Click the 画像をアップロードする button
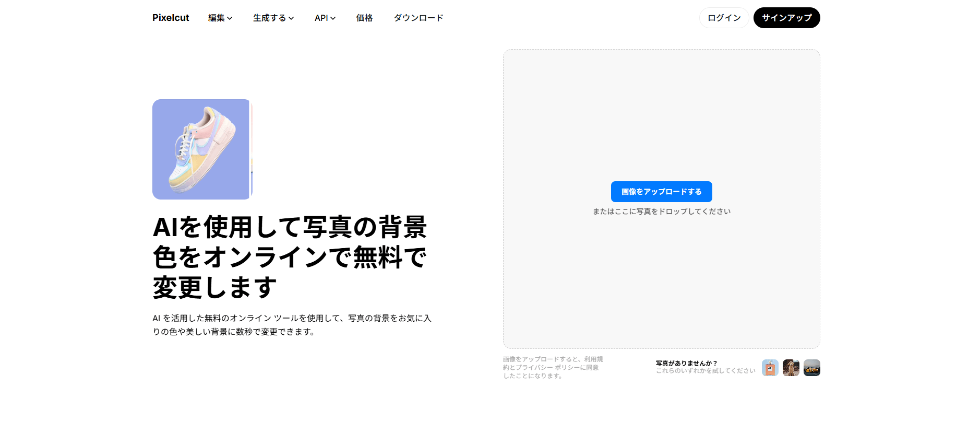This screenshot has height=421, width=980. pos(662,192)
